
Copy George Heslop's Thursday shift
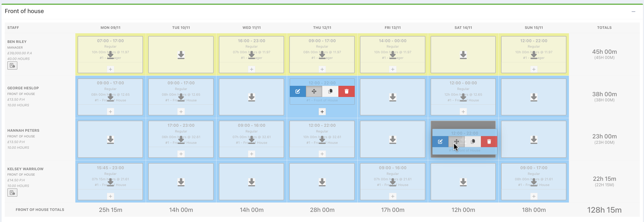[330, 92]
